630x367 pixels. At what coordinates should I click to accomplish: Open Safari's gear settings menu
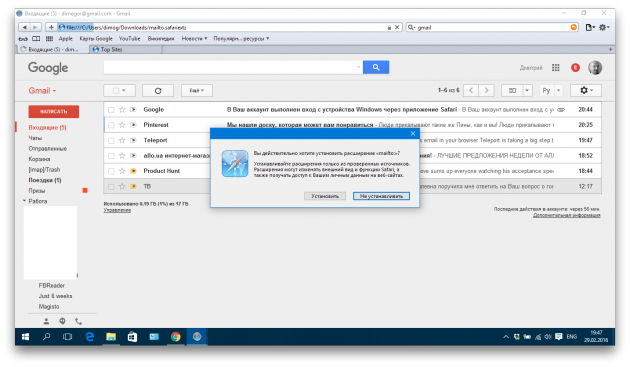tap(604, 27)
